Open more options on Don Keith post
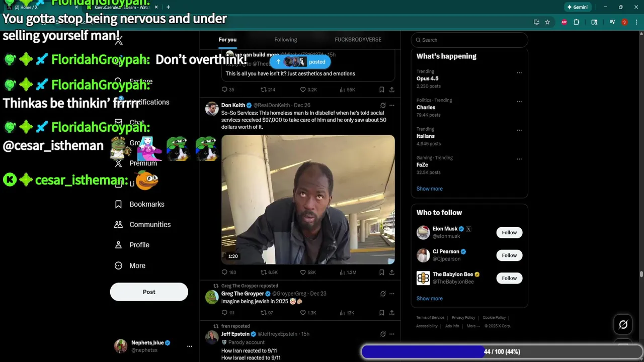644x362 pixels. [392, 105]
